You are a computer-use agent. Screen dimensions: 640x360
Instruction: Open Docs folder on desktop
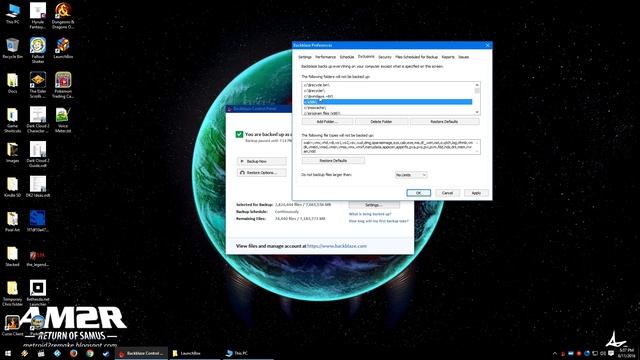[13, 83]
